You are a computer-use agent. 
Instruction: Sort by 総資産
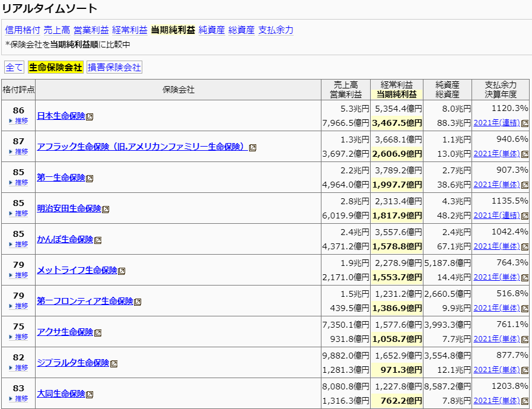pyautogui.click(x=241, y=30)
